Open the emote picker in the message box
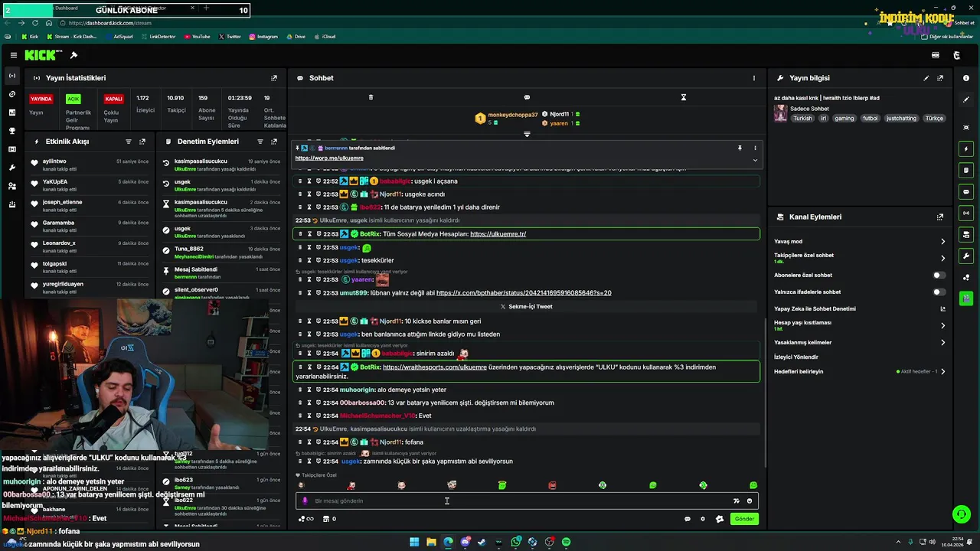This screenshot has height=551, width=980. [750, 501]
